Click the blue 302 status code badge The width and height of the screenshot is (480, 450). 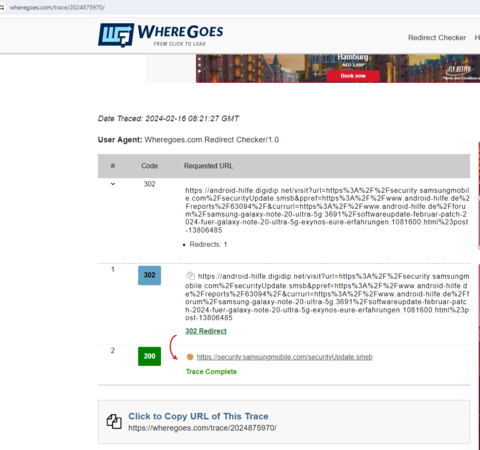point(149,275)
